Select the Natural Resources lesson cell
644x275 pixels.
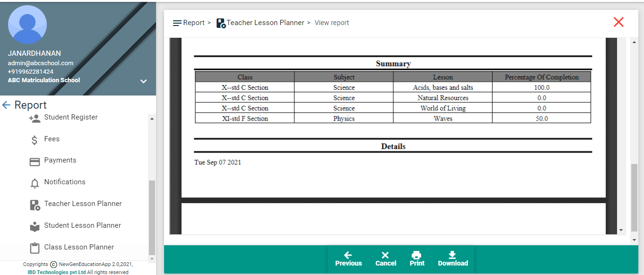coord(443,98)
